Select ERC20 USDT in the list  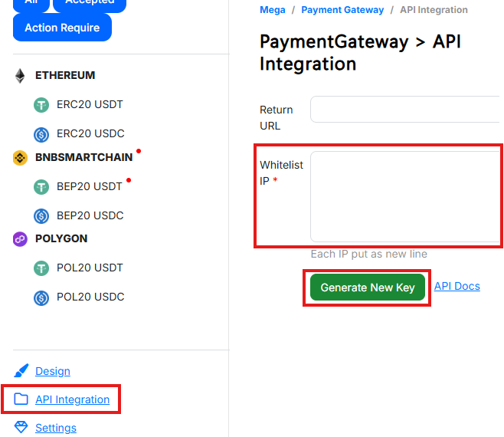coord(90,104)
